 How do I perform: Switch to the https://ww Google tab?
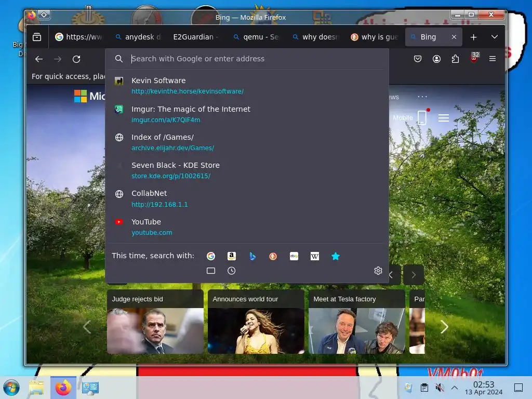point(79,37)
